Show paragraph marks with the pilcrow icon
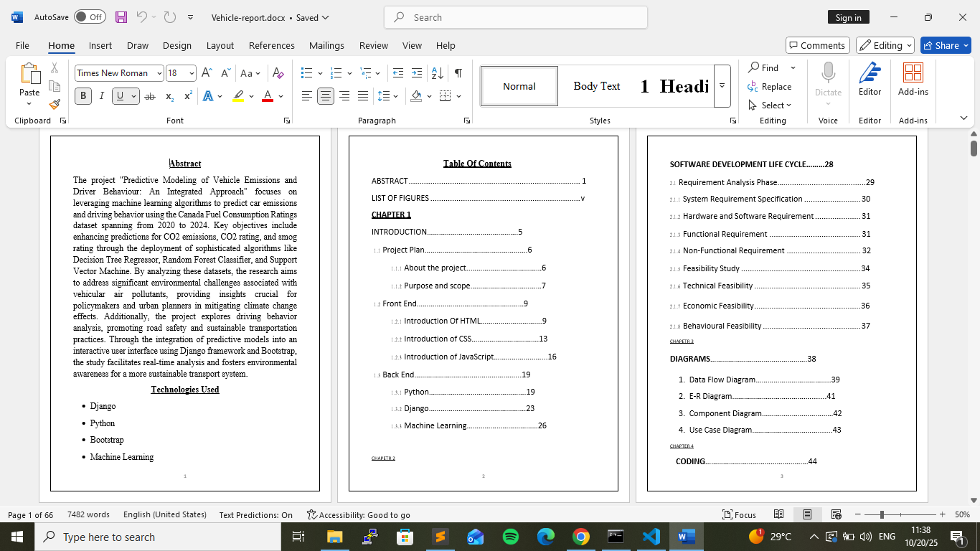 [458, 73]
